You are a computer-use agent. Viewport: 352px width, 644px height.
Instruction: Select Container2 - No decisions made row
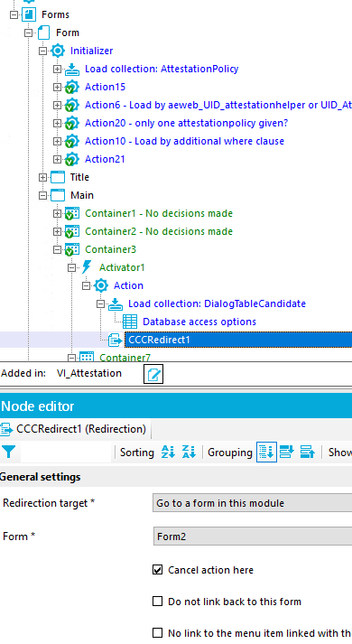[159, 231]
